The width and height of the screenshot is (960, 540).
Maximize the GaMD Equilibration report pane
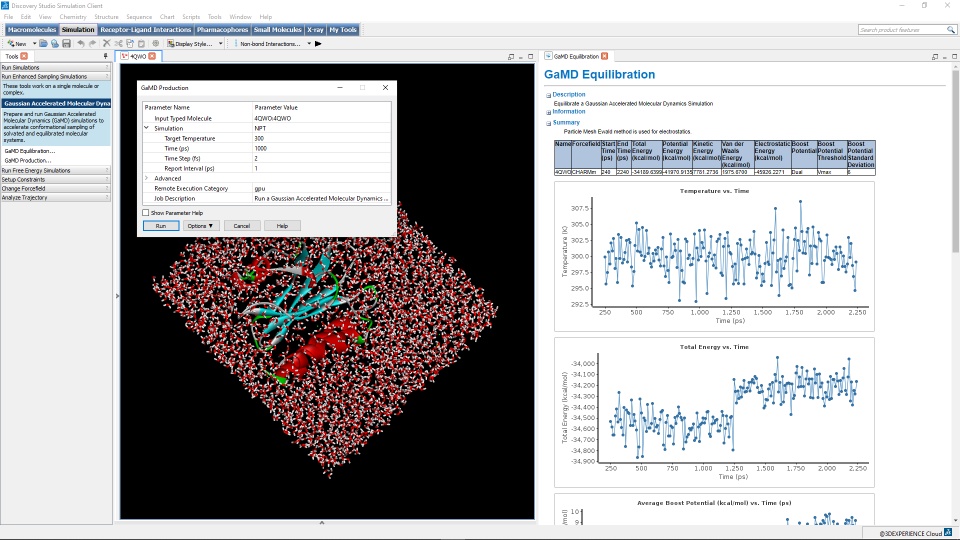(954, 56)
